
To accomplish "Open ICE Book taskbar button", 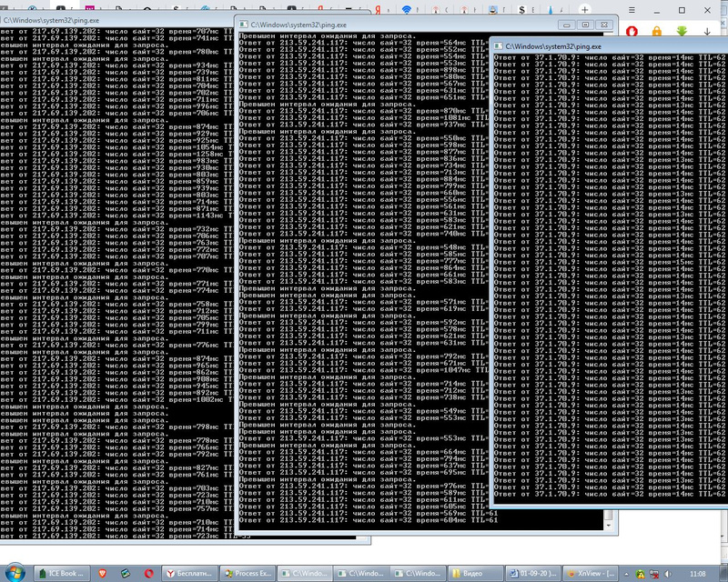I will (61, 573).
